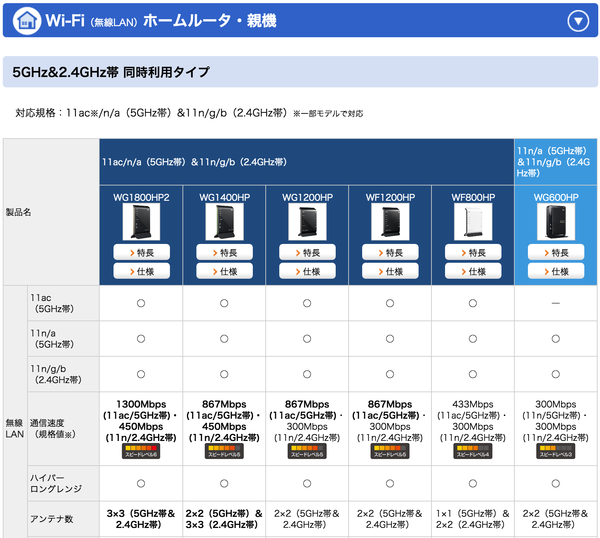Click the 製品名 row header
This screenshot has height=538, width=600.
coord(51,212)
